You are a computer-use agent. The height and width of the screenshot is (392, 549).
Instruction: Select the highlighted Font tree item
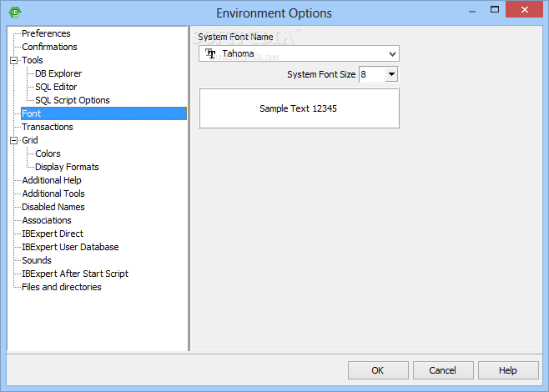[x=103, y=113]
